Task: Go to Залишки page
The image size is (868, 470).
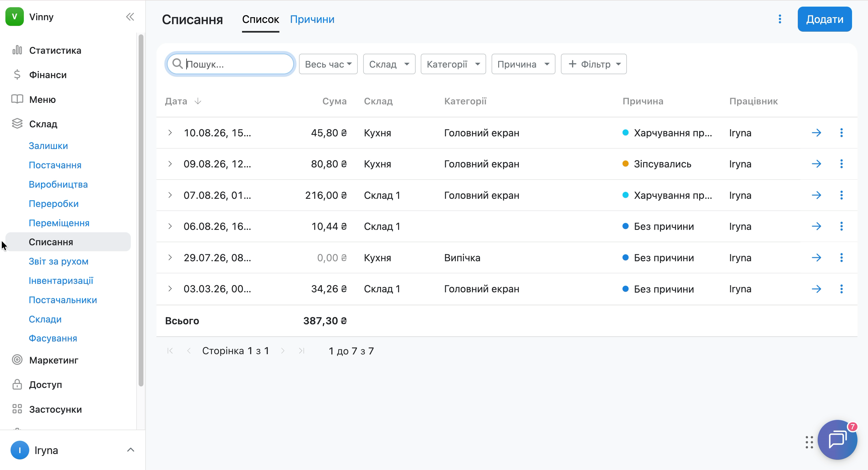Action: [x=48, y=146]
